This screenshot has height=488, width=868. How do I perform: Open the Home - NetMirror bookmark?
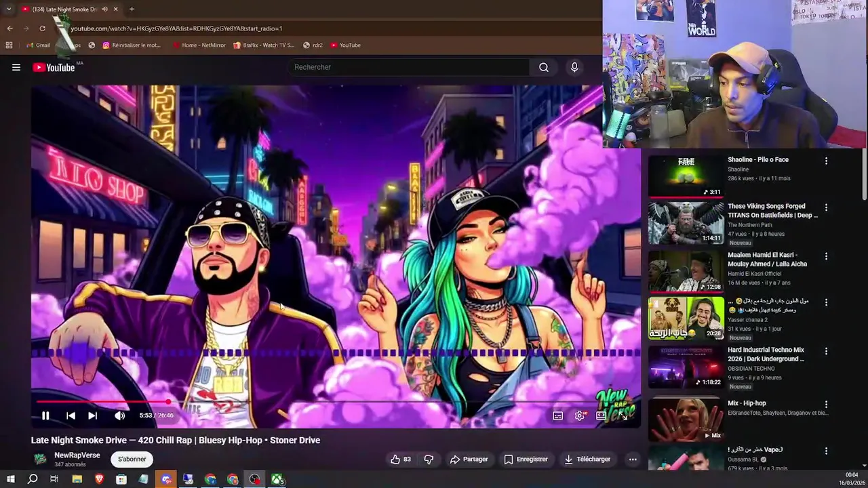pos(199,45)
